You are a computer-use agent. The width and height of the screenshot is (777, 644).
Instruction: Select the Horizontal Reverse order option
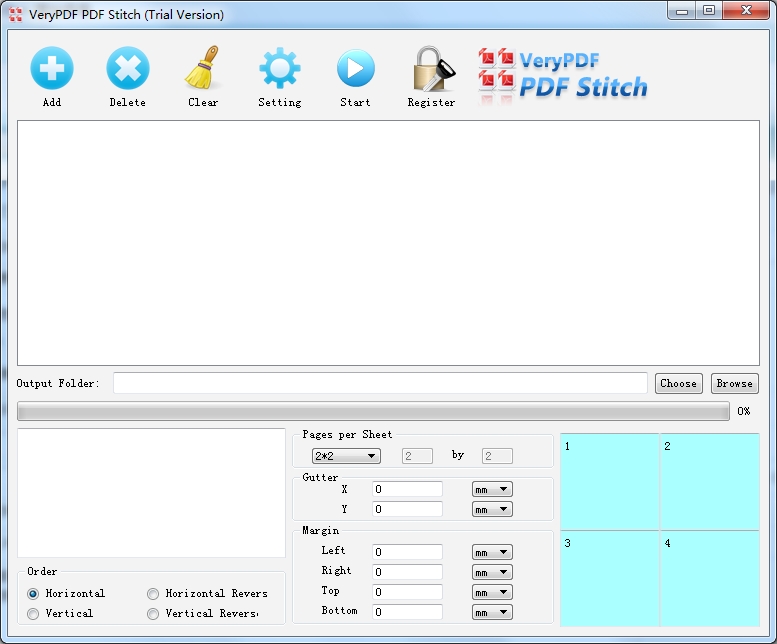click(153, 593)
